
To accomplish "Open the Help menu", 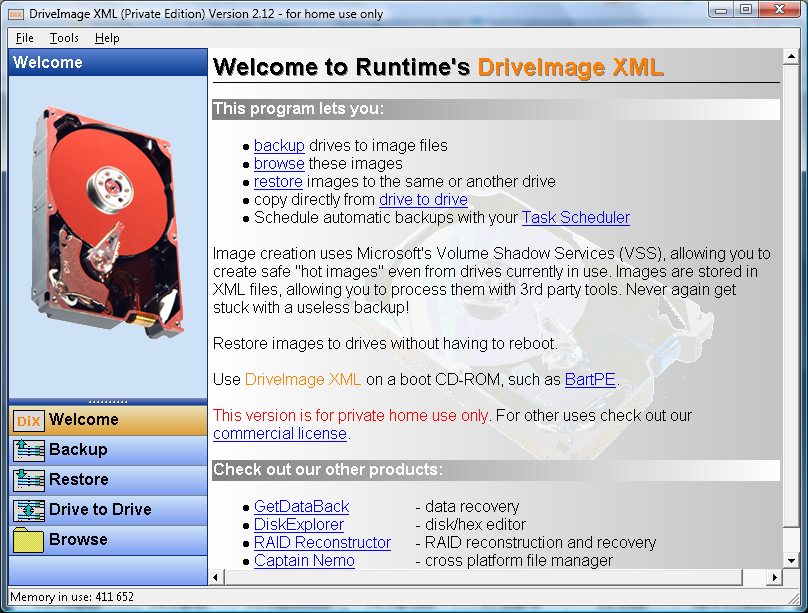I will [x=107, y=38].
